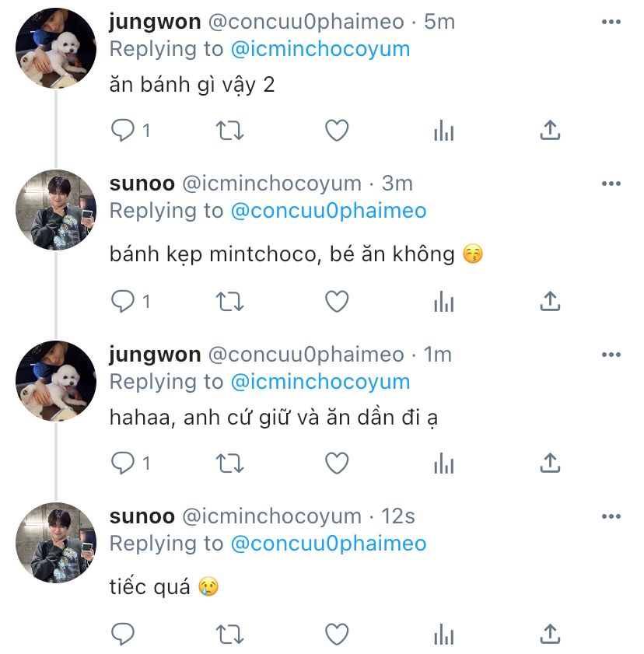Retweet sunoo's "bánh kẹp mintchoco" tweet
The height and width of the screenshot is (654, 644).
[x=229, y=301]
